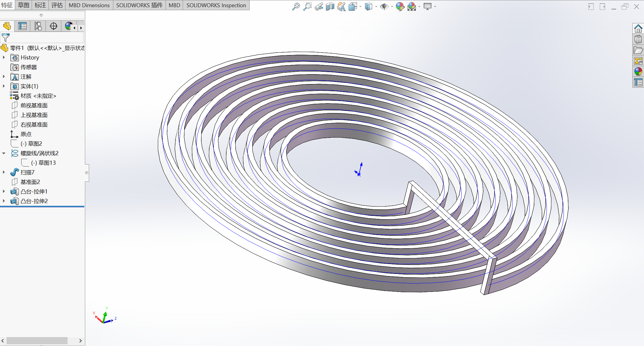Expand the 扫描7 feature node
Viewport: 644px width, 346px height.
point(4,172)
